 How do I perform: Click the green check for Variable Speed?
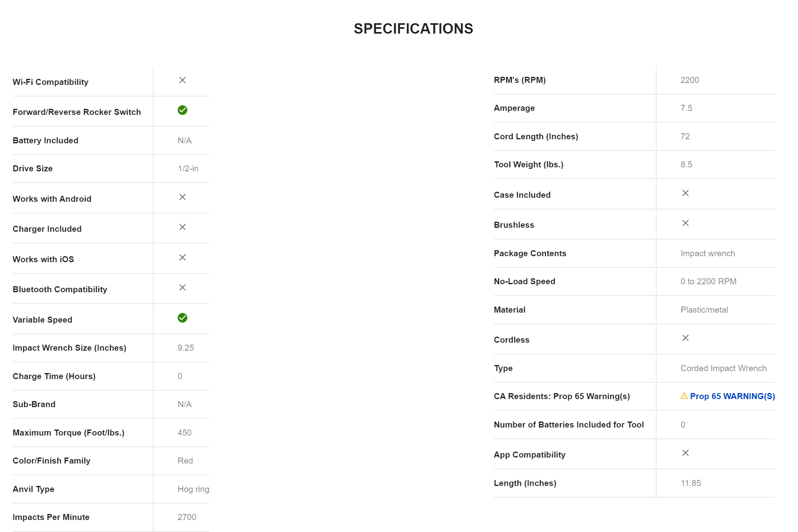pos(182,318)
